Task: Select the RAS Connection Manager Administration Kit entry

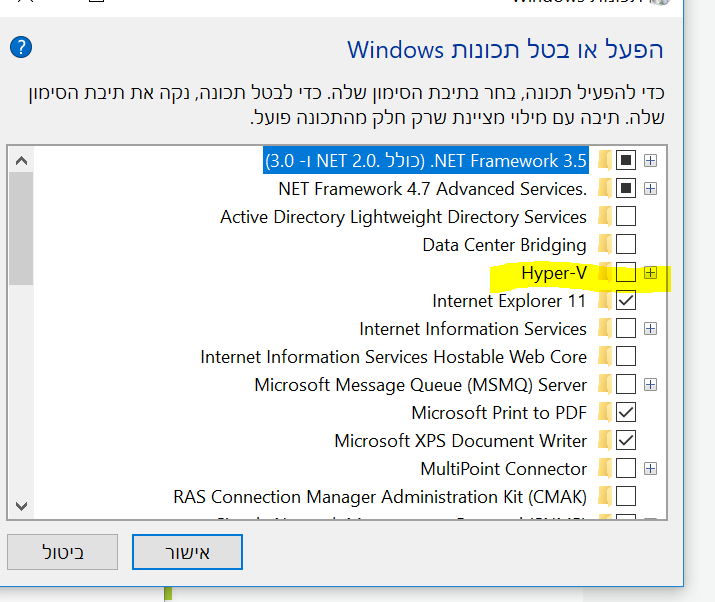Action: tap(380, 497)
